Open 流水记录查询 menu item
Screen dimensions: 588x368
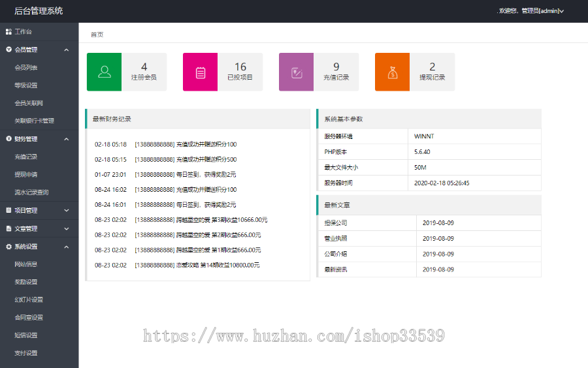point(31,192)
